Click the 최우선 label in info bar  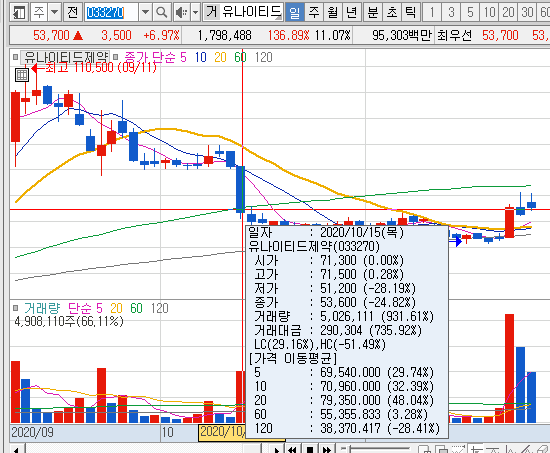[454, 35]
